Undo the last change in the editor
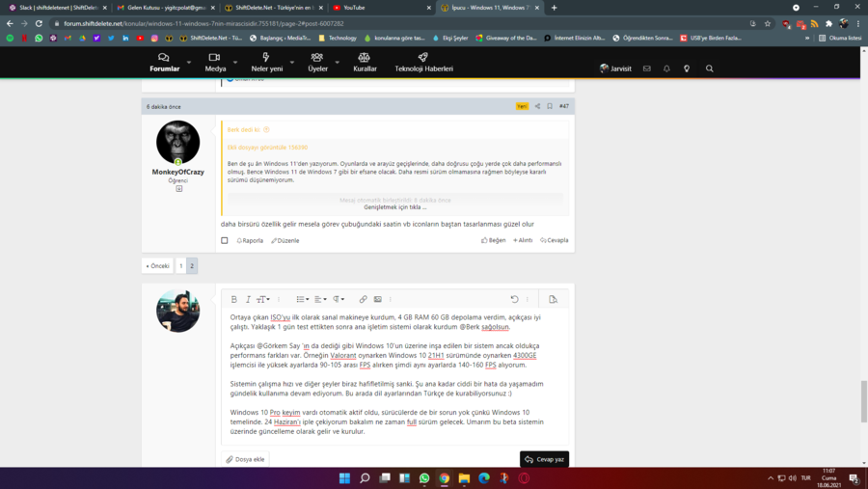 pos(514,299)
